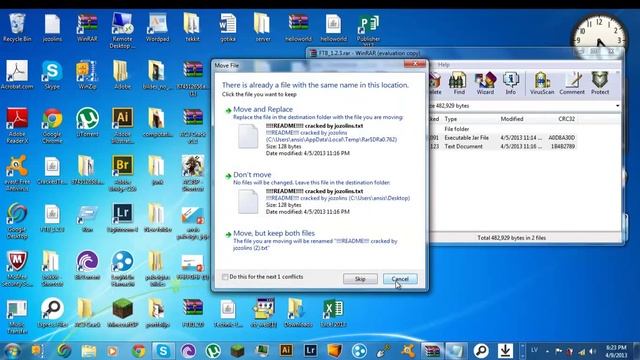Sort WinRAR list by Modified column
The height and width of the screenshot is (360, 640).
pyautogui.click(x=512, y=119)
